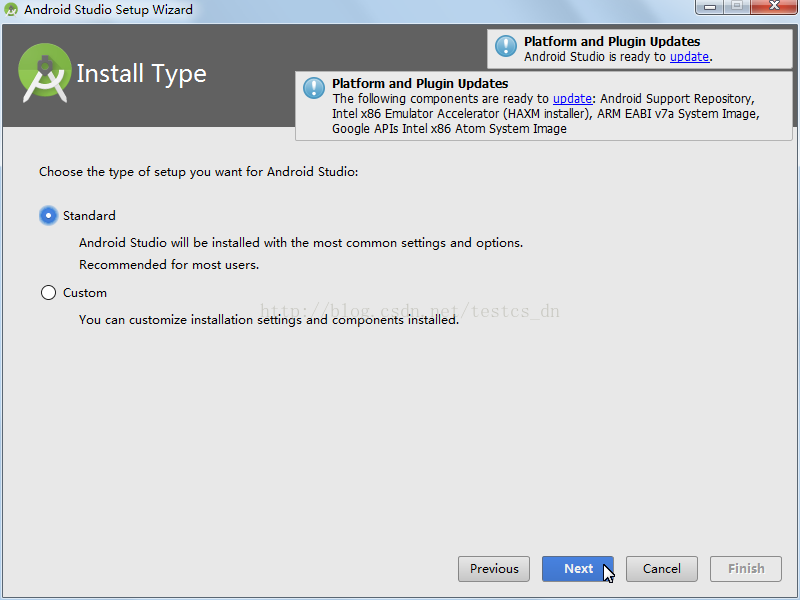Follow the update link for ready components
Viewport: 800px width, 600px height.
click(x=572, y=98)
